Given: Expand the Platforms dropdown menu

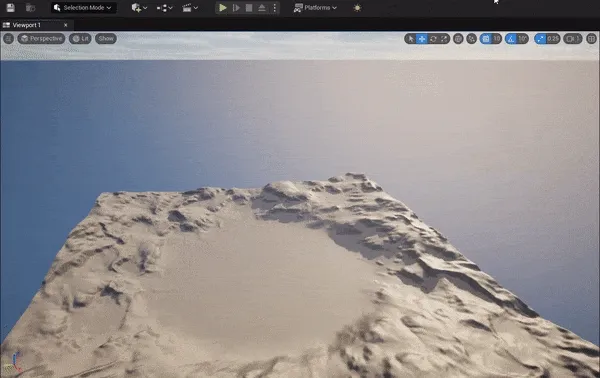Looking at the screenshot, I should click(315, 8).
